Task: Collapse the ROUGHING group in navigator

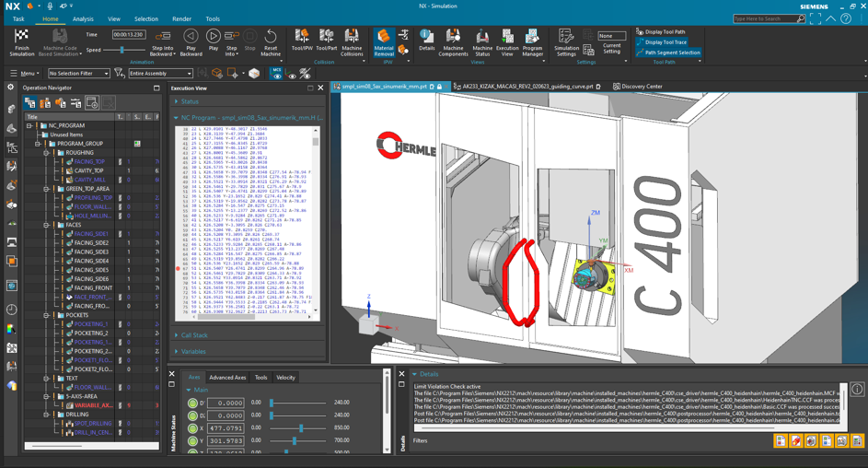Action: 47,152
